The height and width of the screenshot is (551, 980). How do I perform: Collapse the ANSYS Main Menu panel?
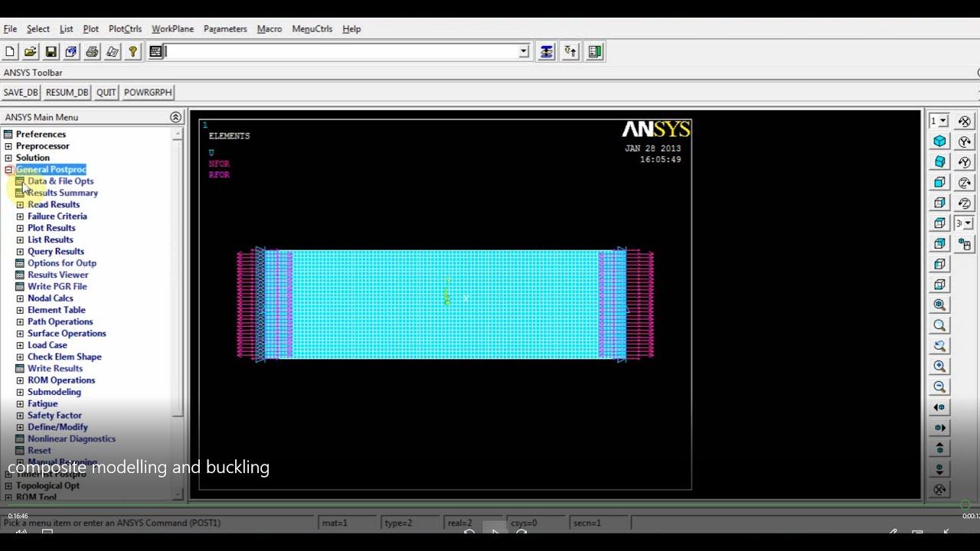point(175,117)
